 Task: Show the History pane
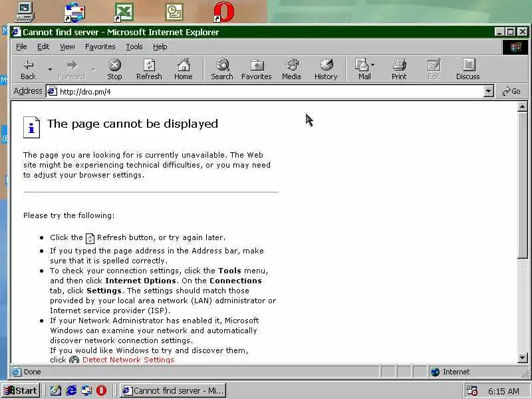(x=326, y=70)
